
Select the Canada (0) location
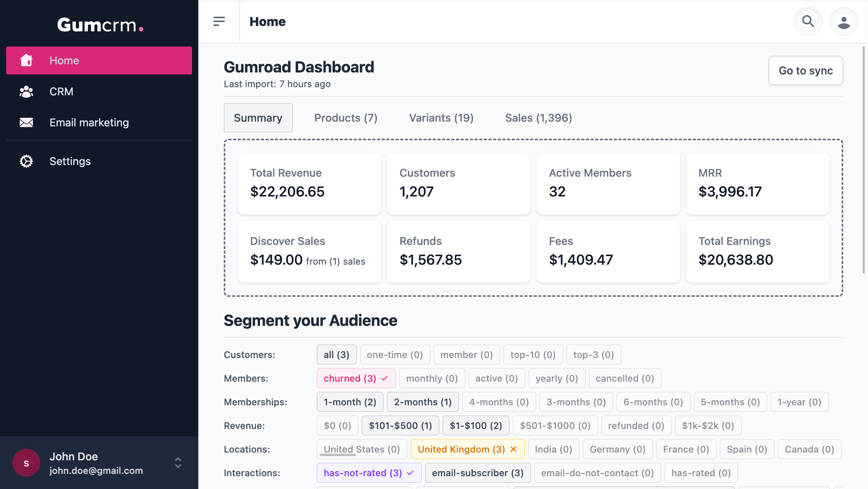click(810, 449)
